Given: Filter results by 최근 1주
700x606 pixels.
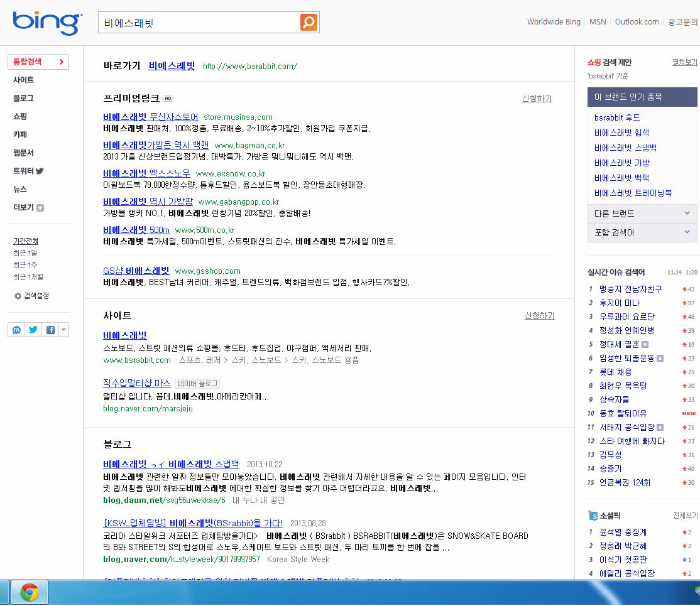Looking at the screenshot, I should (25, 265).
